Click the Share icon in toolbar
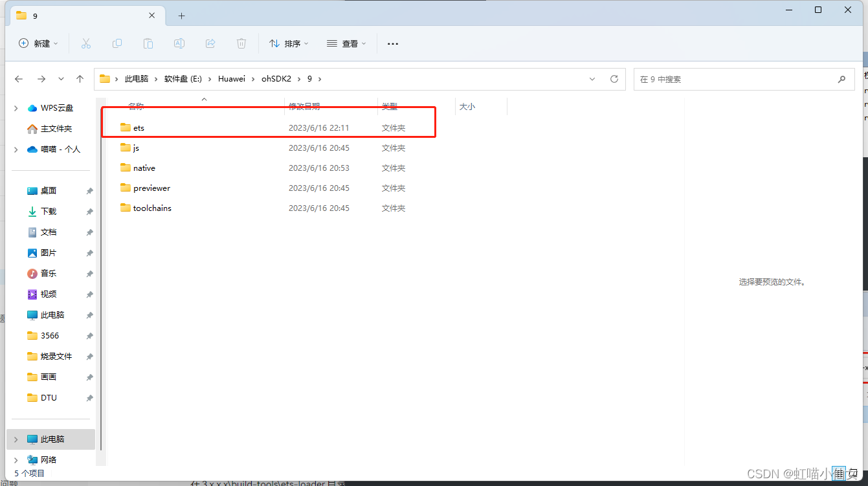Viewport: 868px width, 486px height. (x=210, y=43)
